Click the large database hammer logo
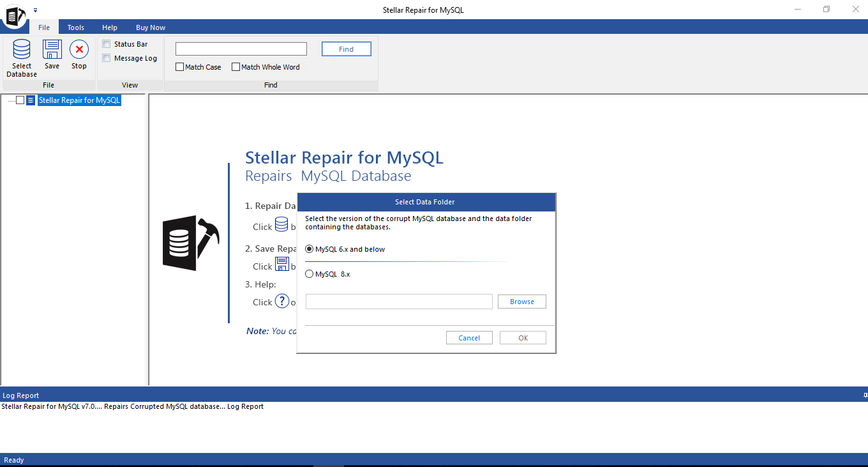 coord(191,243)
